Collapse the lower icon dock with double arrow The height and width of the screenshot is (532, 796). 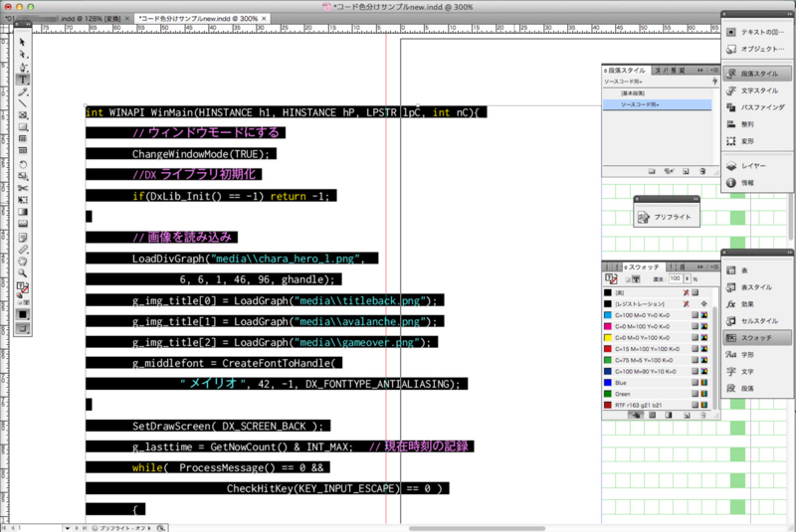point(788,252)
